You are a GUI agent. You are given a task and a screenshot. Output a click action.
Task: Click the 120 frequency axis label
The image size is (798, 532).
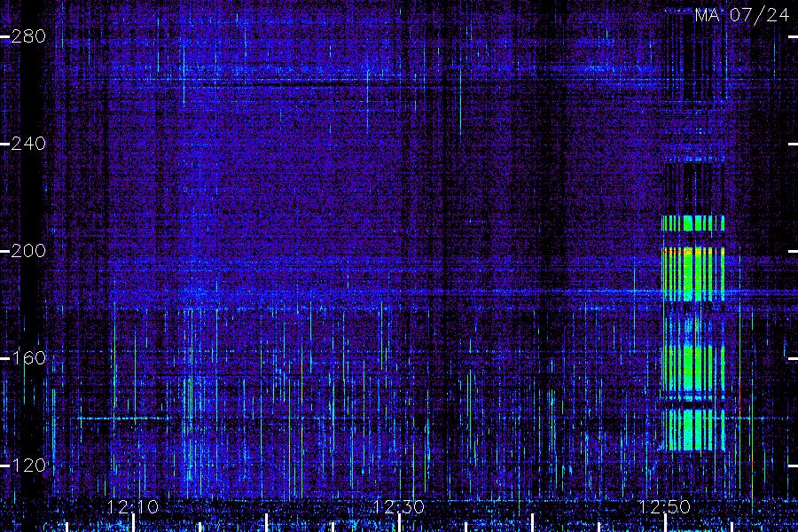(x=28, y=465)
